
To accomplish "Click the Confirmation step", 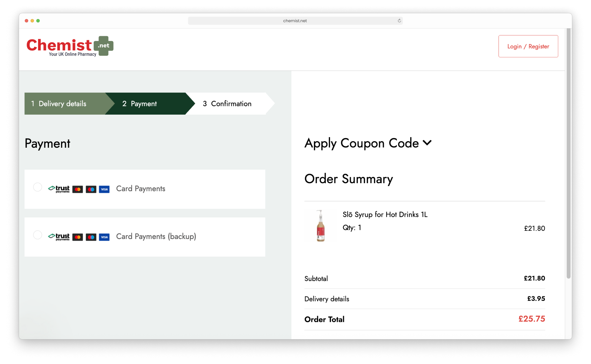I will click(231, 104).
